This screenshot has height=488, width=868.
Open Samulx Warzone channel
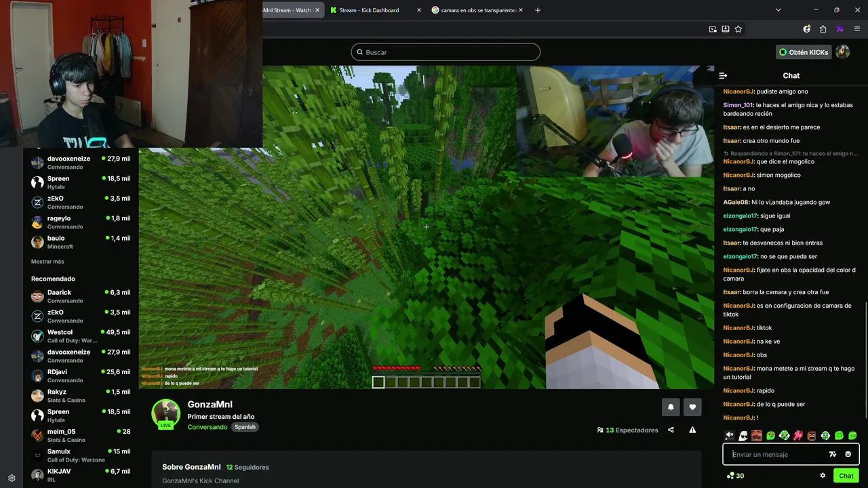click(x=80, y=455)
